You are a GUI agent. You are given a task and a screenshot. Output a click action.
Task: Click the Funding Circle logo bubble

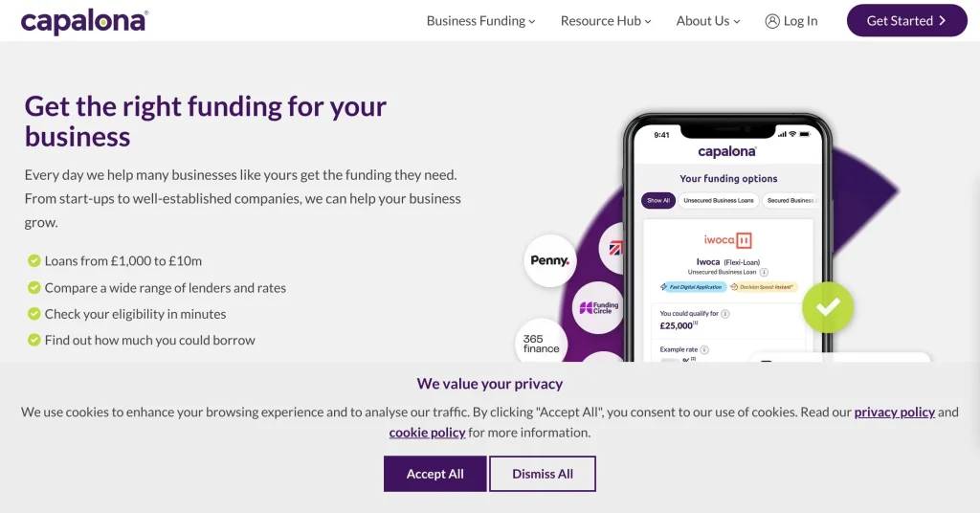[598, 308]
